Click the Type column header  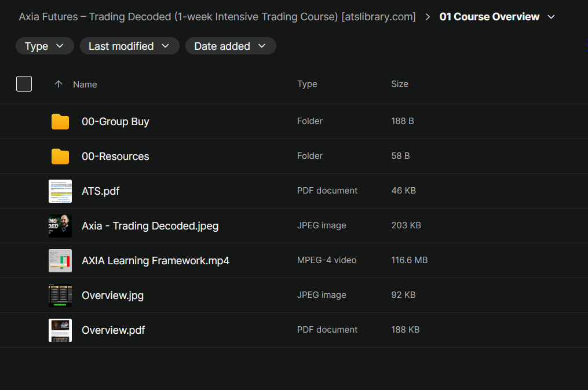307,84
